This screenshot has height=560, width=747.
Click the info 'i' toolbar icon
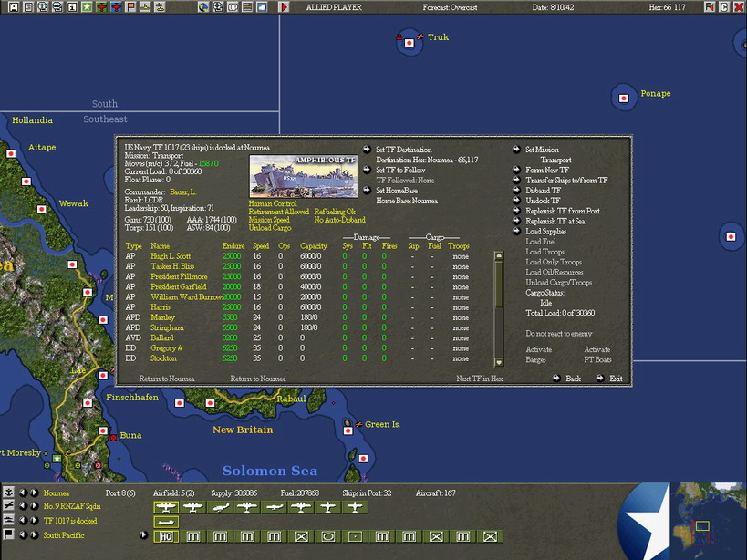pyautogui.click(x=72, y=7)
